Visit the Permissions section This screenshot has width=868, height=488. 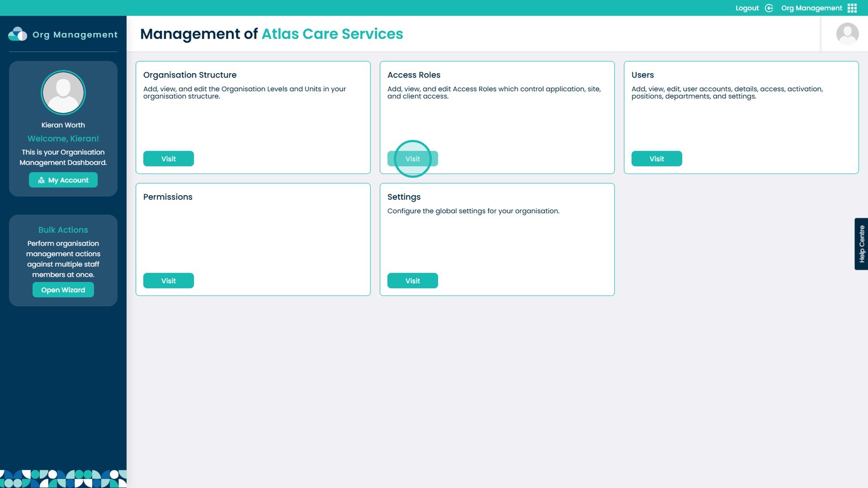point(168,281)
